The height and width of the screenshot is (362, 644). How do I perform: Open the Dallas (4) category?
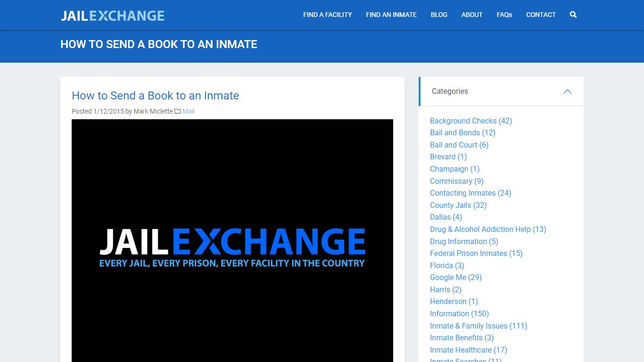[x=446, y=217]
